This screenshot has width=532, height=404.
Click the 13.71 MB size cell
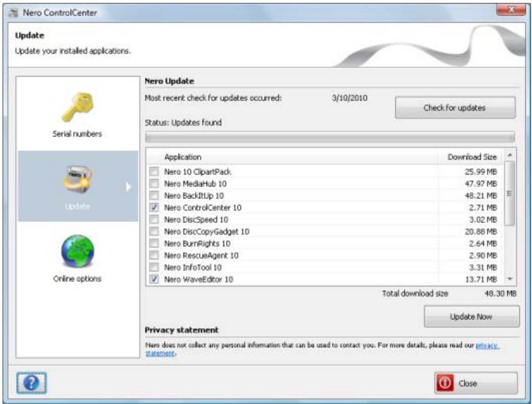tap(481, 279)
